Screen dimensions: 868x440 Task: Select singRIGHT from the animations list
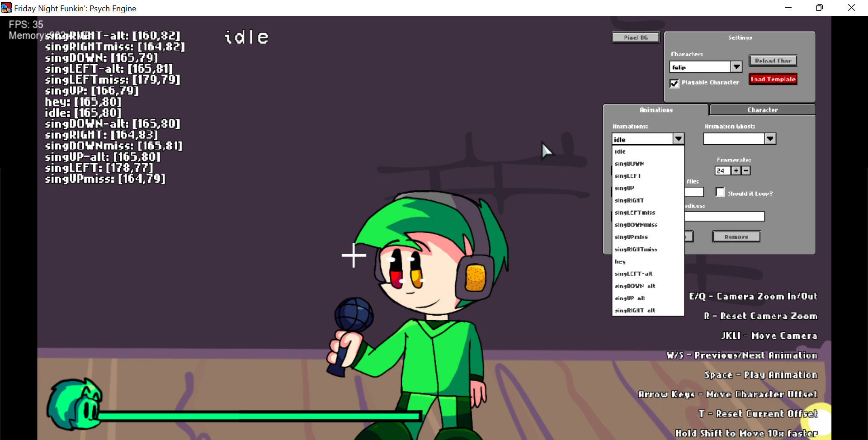[x=648, y=200]
